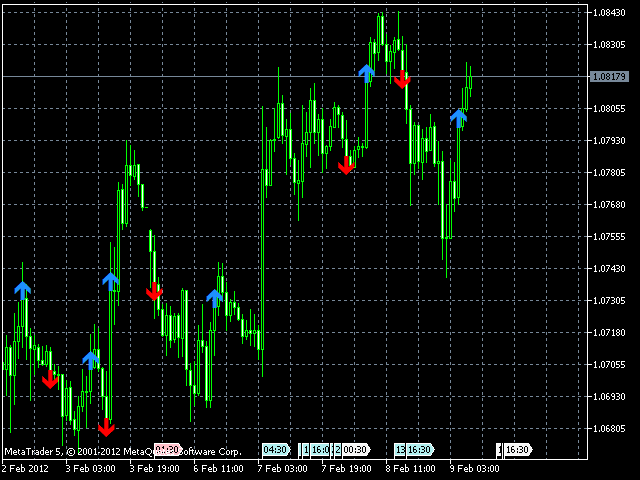Click the red down arrow above the 3 Feb 19:00 label
The width and height of the screenshot is (640, 480).
tap(154, 291)
